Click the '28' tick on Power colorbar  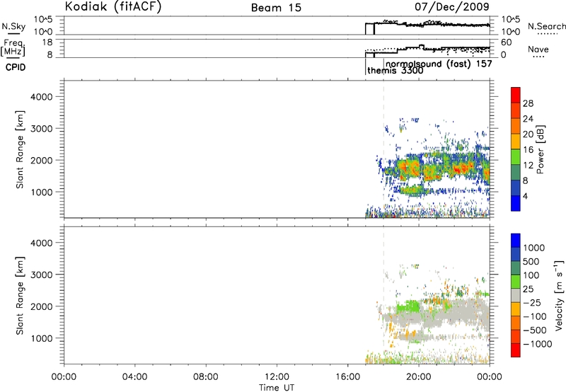pyautogui.click(x=528, y=103)
